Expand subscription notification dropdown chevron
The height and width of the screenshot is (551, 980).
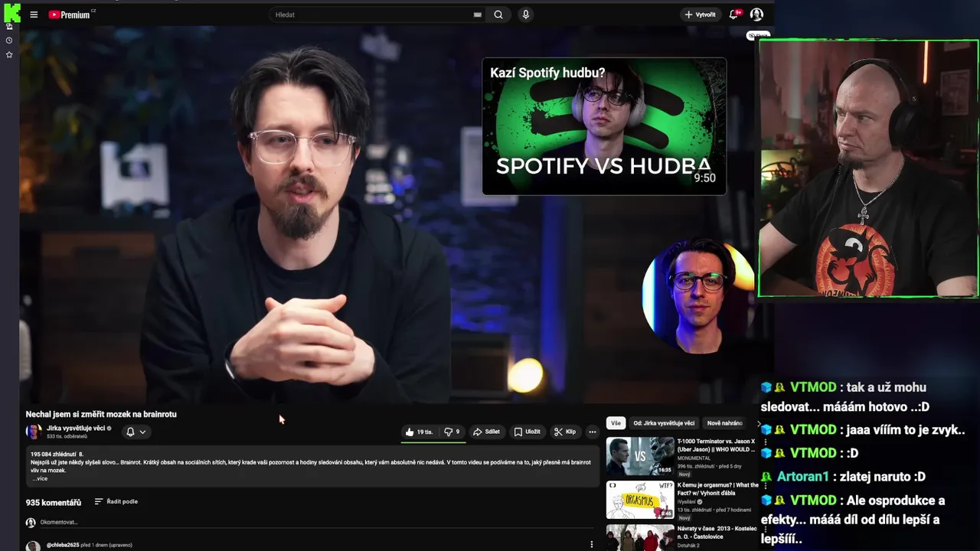point(142,432)
